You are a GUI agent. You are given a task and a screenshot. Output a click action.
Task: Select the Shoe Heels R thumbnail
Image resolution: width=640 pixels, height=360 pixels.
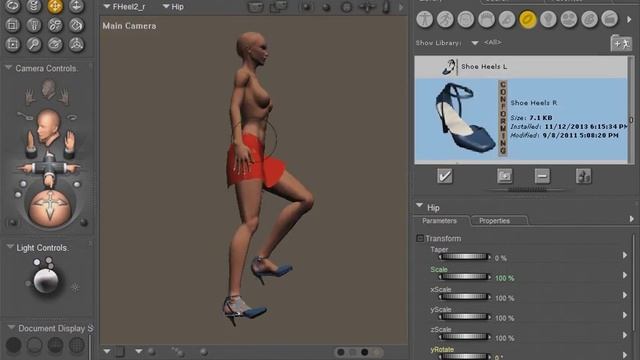click(x=465, y=118)
